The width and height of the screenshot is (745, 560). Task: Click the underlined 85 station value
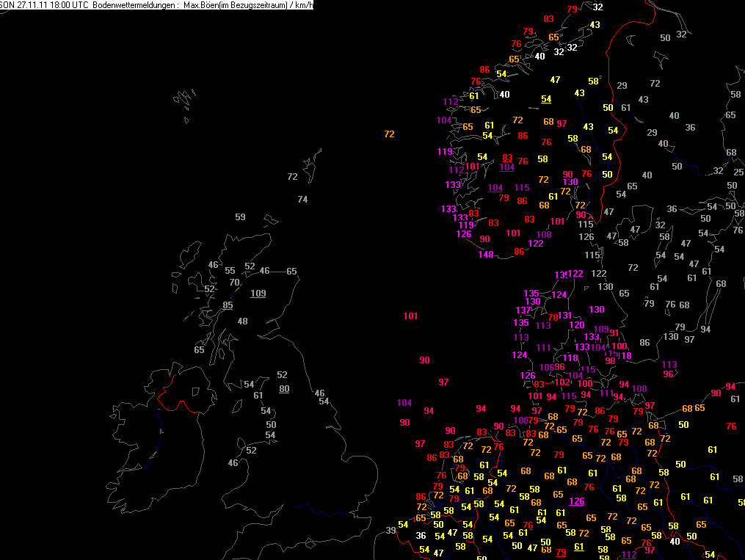(x=228, y=305)
